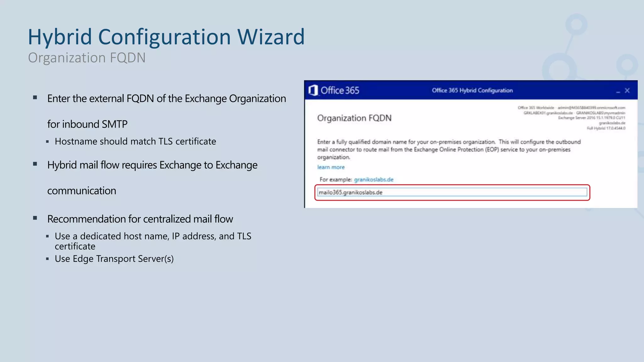The image size is (644, 362).
Task: Click the 'Full Hybrid' version info line
Action: click(606, 128)
